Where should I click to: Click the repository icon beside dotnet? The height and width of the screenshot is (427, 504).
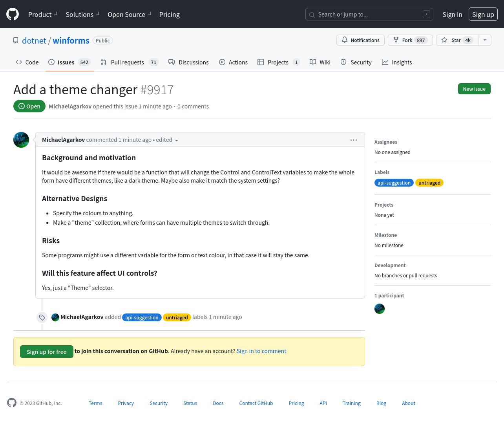tap(16, 40)
